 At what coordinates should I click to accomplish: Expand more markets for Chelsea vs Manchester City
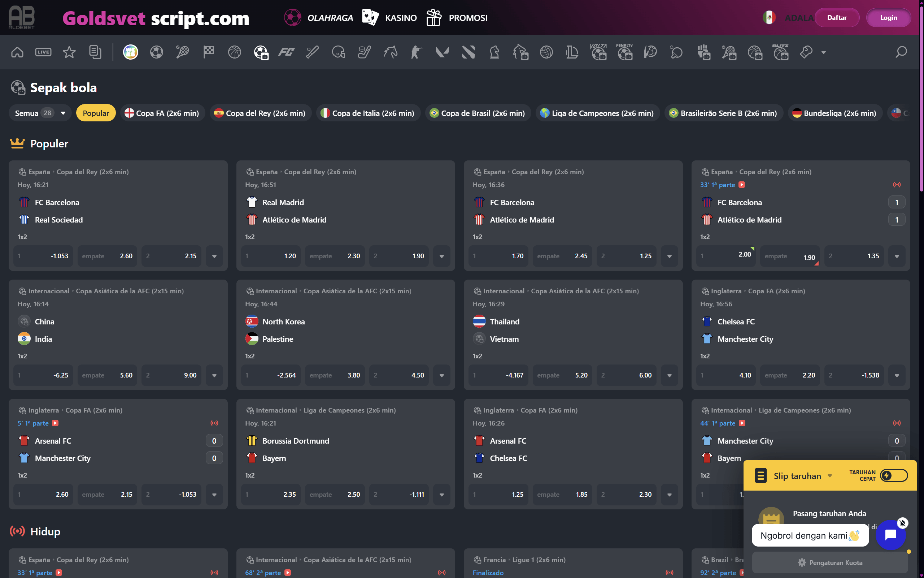click(x=897, y=375)
